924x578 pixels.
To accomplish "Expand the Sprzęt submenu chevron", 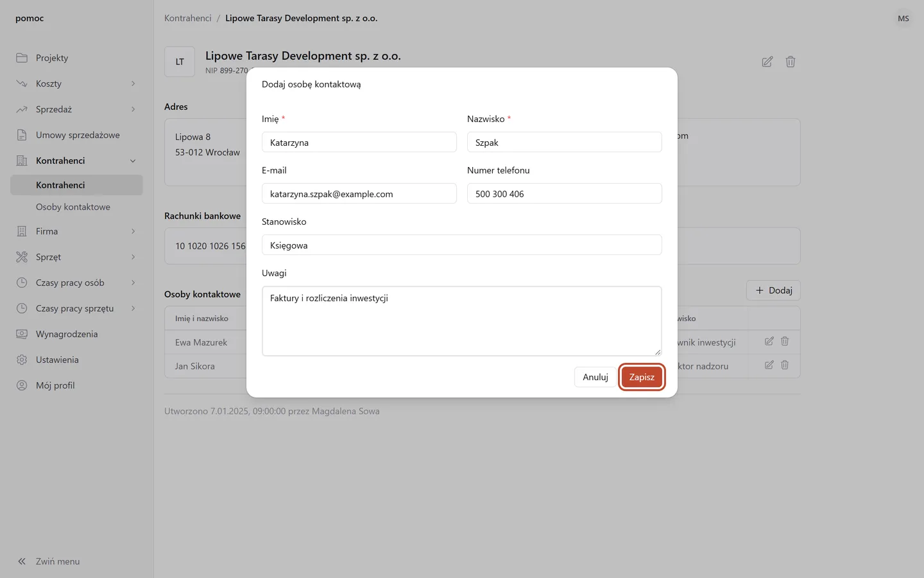I will coord(133,257).
